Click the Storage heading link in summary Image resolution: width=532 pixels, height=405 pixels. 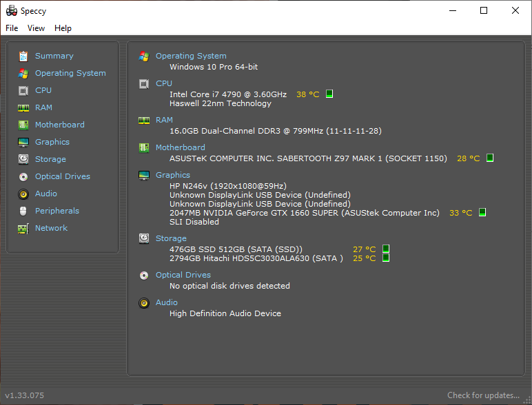[171, 238]
